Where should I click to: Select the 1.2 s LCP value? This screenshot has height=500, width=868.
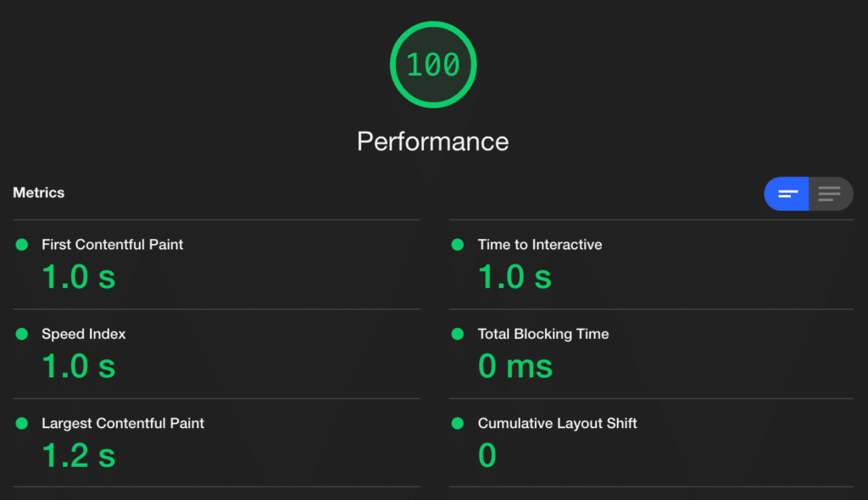(x=77, y=455)
